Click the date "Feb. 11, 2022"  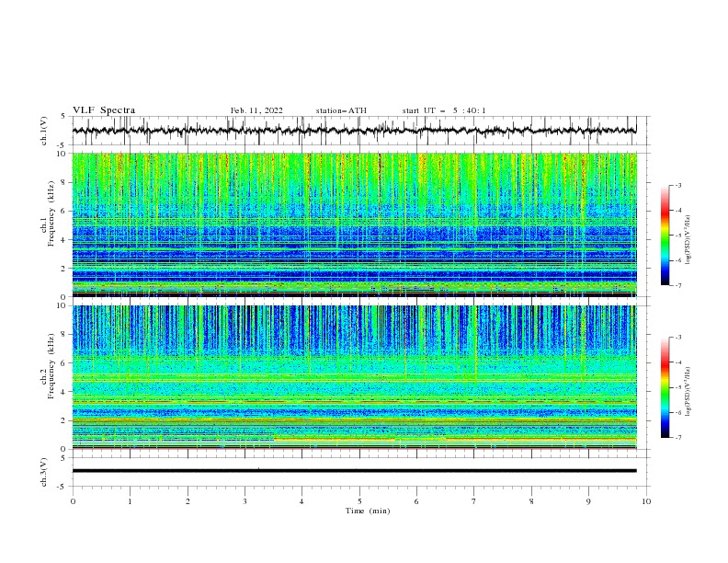[x=256, y=110]
